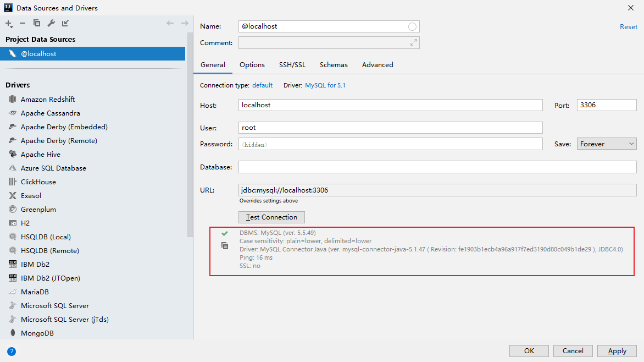The image size is (644, 362).
Task: Open the add data source dropdown arrow
Action: [11, 27]
